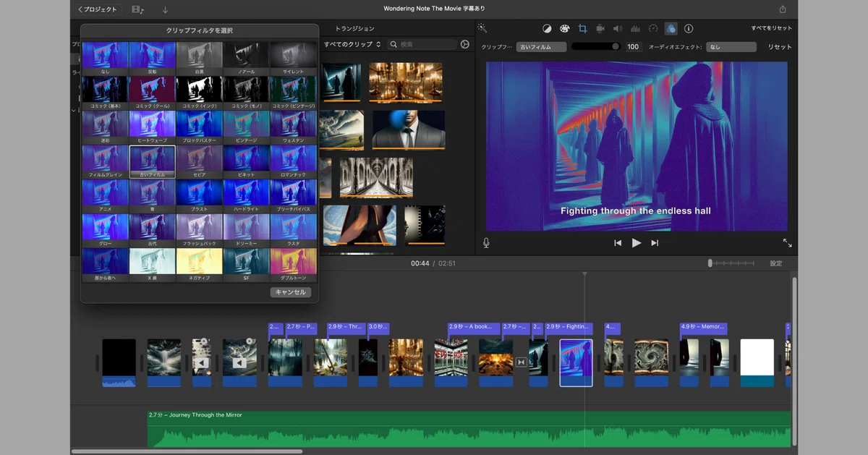Choose the フィルムグレイン filter thumbnail
The width and height of the screenshot is (868, 455).
106,161
